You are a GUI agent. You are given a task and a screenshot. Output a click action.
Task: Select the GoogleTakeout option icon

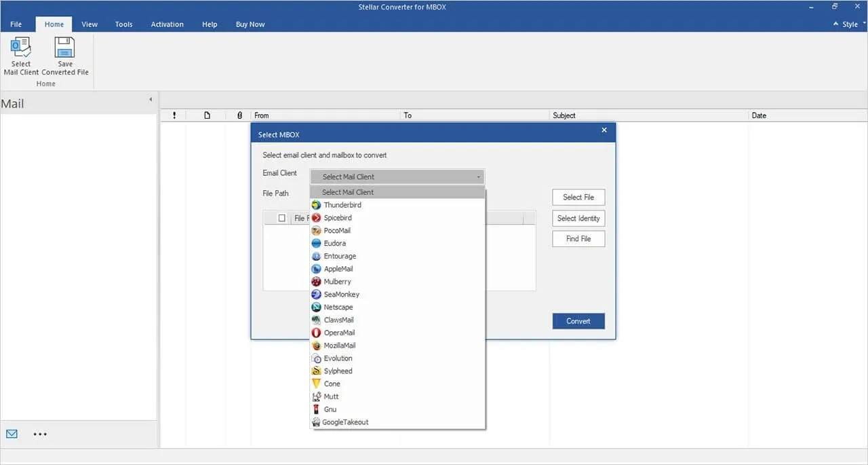[316, 422]
